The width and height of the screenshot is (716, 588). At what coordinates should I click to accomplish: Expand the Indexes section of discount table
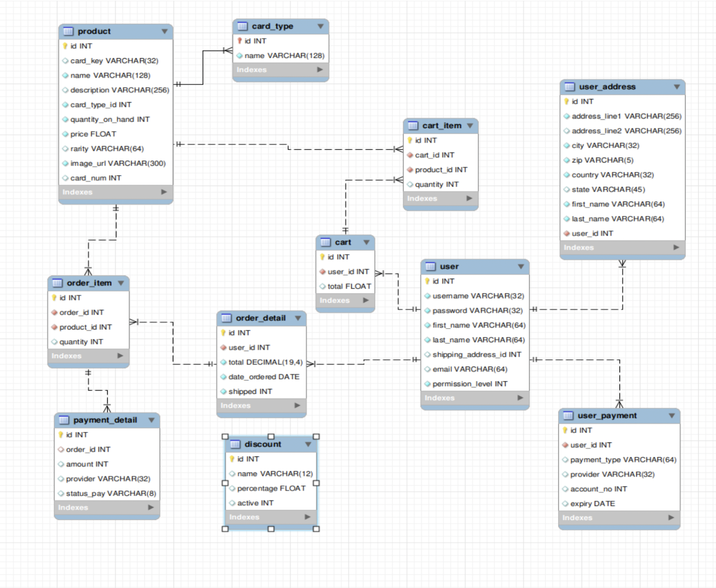pos(308,517)
